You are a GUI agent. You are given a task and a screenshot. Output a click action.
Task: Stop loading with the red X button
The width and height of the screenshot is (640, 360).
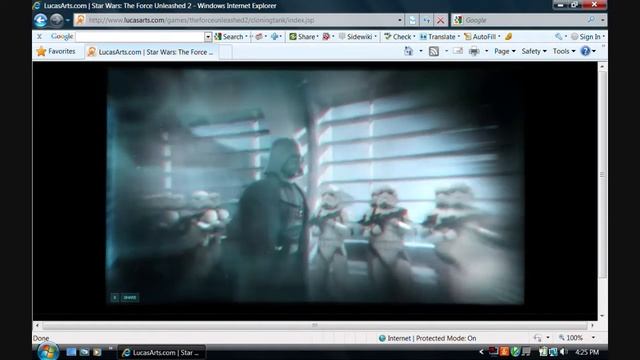(x=440, y=20)
